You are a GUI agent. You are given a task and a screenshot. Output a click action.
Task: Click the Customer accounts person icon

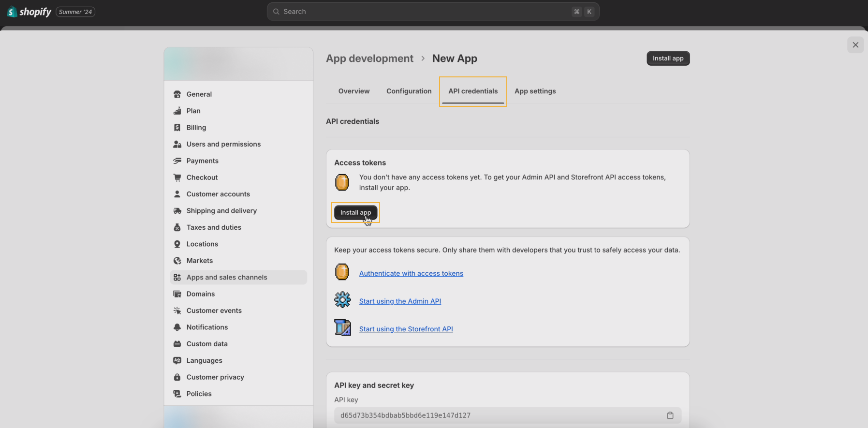coord(177,194)
